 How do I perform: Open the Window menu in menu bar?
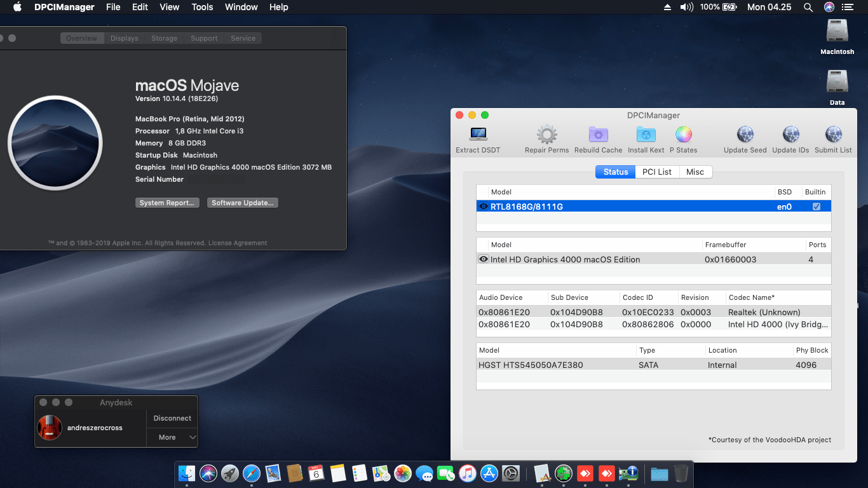pos(241,7)
